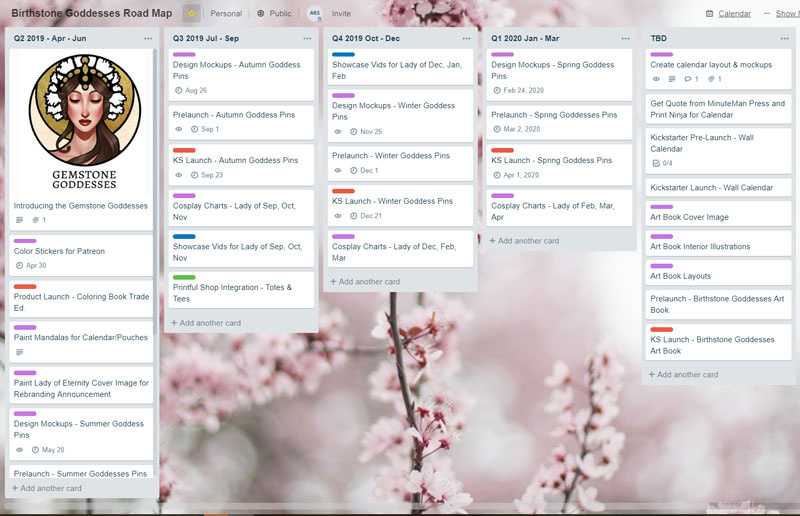Click the comment count icon on Create calendar layout card

690,79
